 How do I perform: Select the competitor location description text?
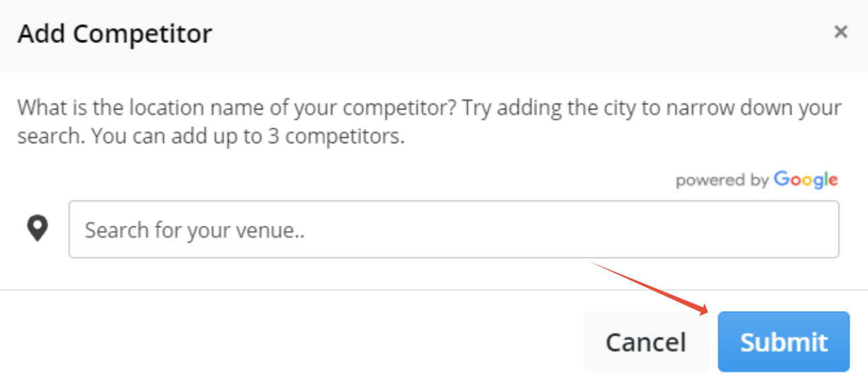tap(430, 122)
